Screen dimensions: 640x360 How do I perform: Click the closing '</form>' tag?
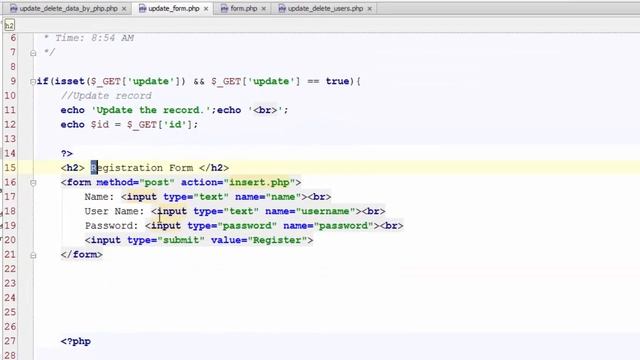[82, 255]
